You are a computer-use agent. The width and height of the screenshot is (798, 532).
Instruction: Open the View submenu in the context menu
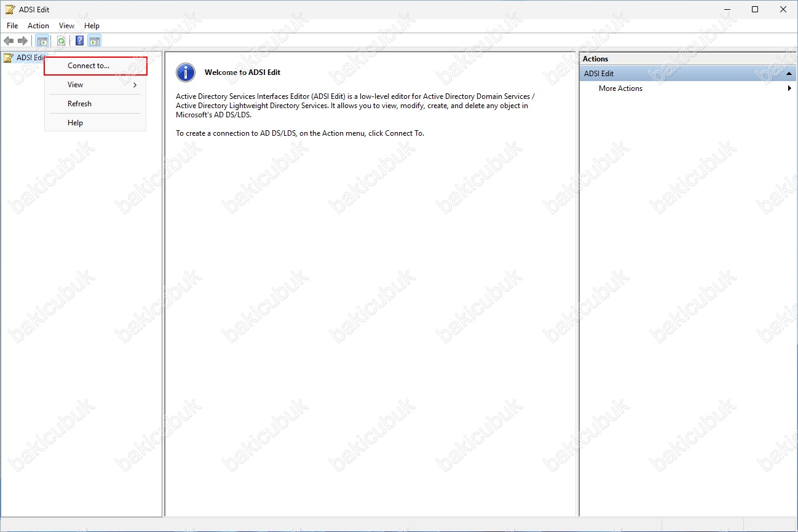click(95, 85)
